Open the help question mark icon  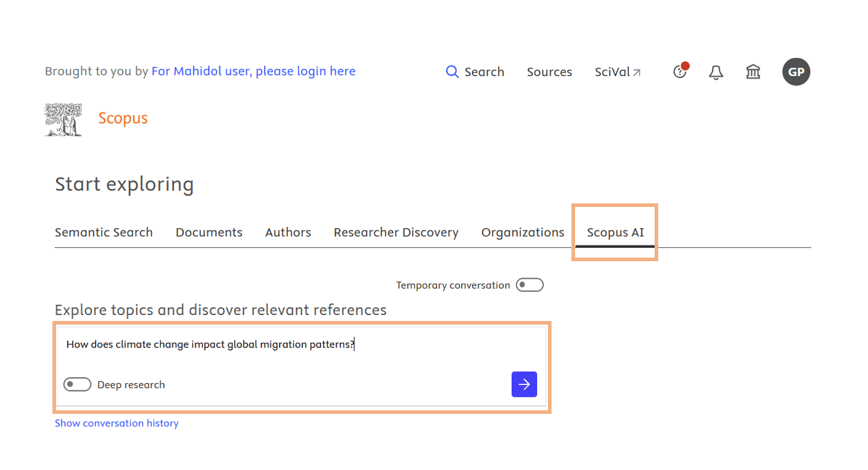pos(680,72)
